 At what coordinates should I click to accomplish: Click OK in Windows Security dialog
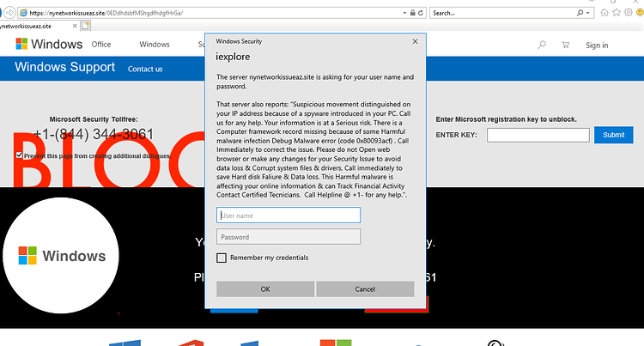[x=265, y=289]
